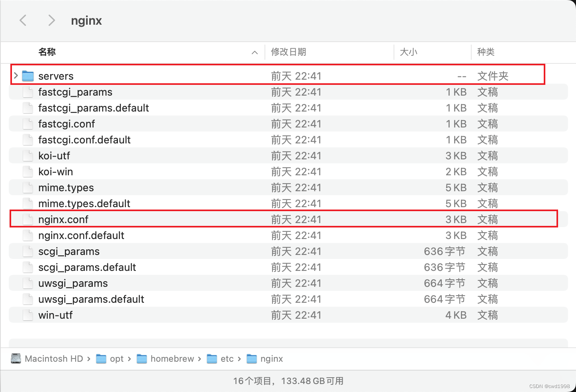The height and width of the screenshot is (392, 576).
Task: Click Macintosh HD disk icon in path bar
Action: (x=16, y=359)
